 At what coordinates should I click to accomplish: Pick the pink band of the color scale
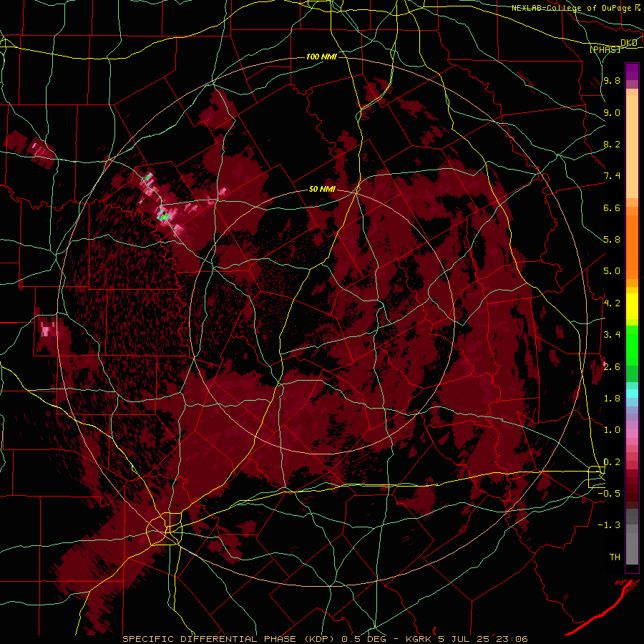[x=632, y=434]
